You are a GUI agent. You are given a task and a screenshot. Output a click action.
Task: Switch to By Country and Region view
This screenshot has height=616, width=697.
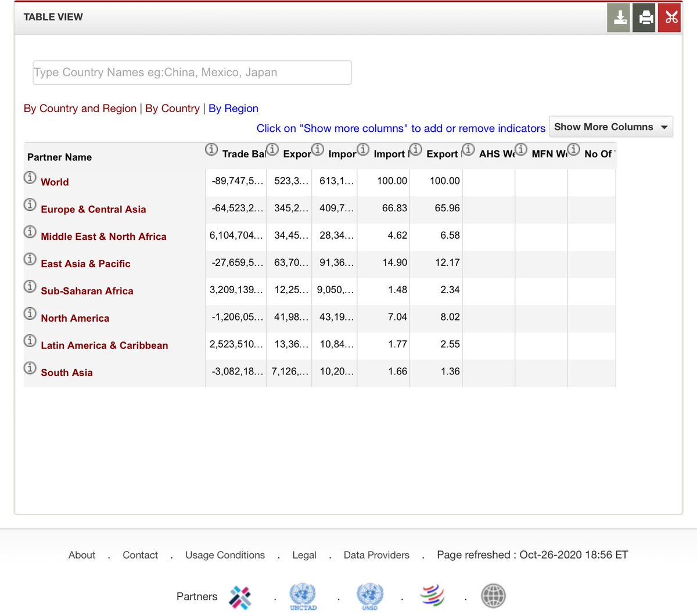(x=80, y=109)
